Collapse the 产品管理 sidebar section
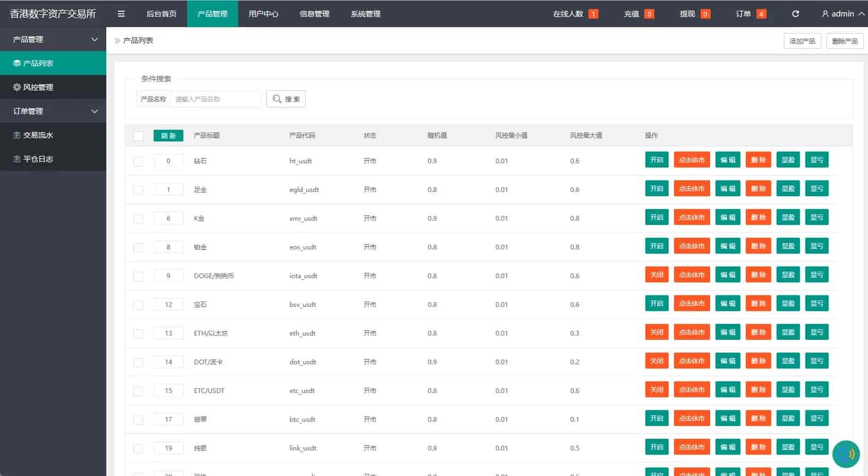 pos(95,39)
